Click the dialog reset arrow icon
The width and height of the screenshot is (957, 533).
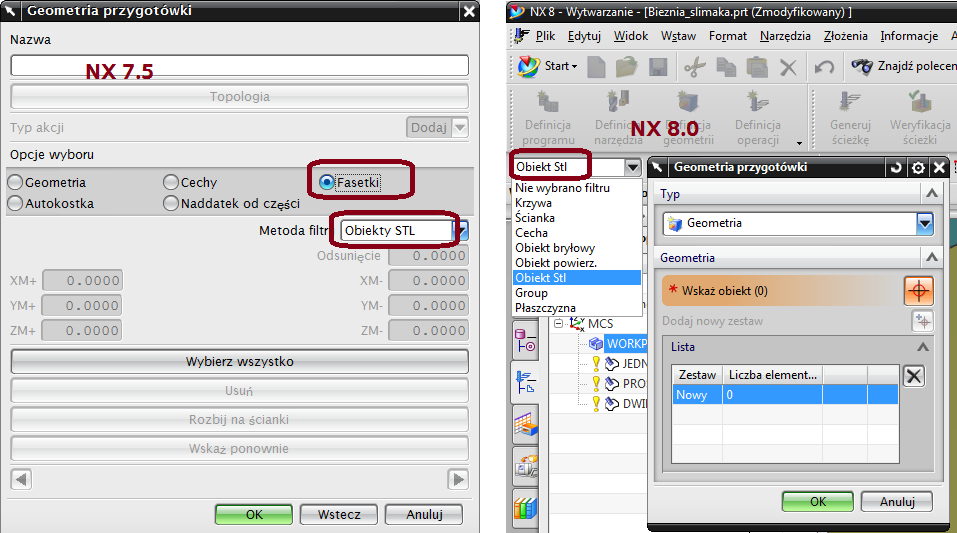(x=896, y=167)
